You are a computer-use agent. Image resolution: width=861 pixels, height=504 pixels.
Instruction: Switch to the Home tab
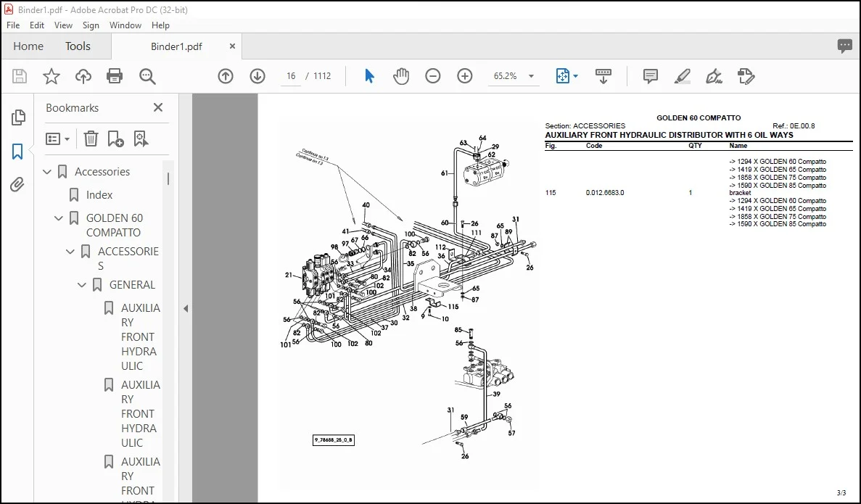pyautogui.click(x=28, y=46)
